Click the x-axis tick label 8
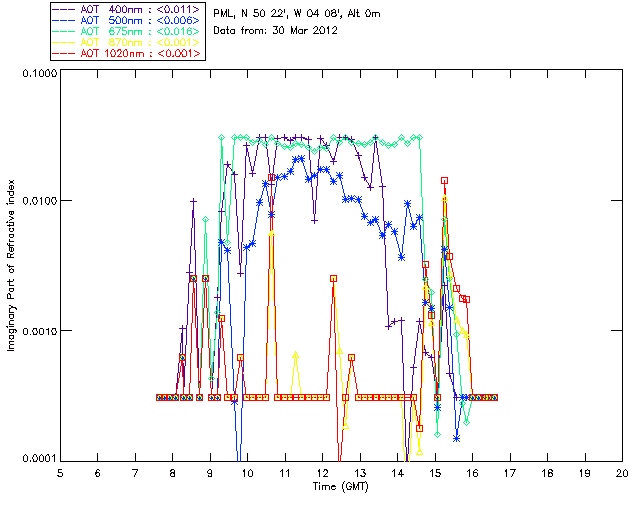 (173, 473)
